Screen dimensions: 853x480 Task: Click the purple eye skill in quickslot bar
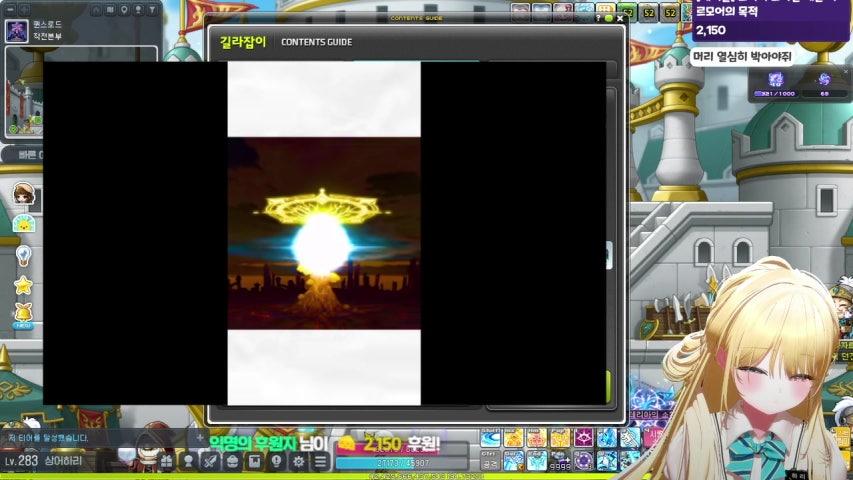point(583,437)
